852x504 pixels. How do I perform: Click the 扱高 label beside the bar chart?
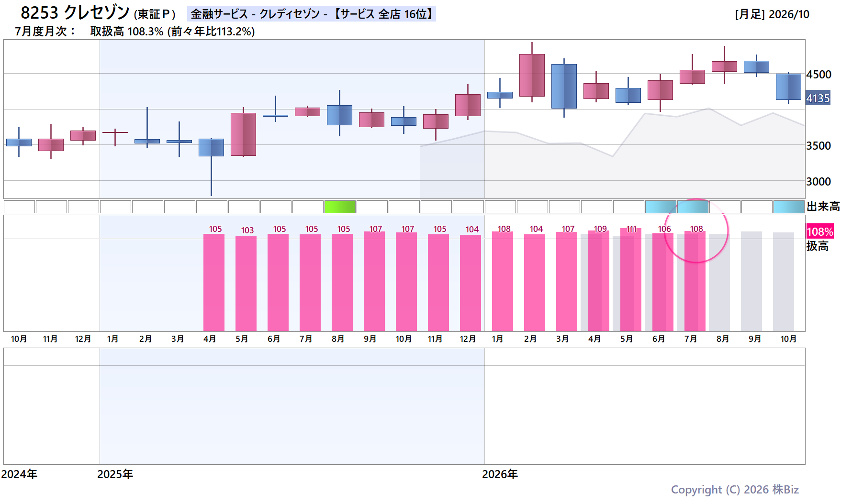(818, 246)
